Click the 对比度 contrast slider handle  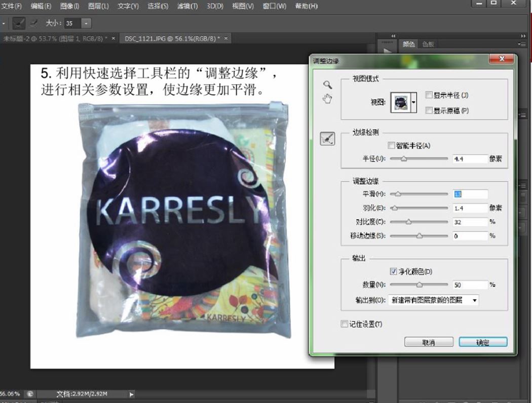(408, 222)
